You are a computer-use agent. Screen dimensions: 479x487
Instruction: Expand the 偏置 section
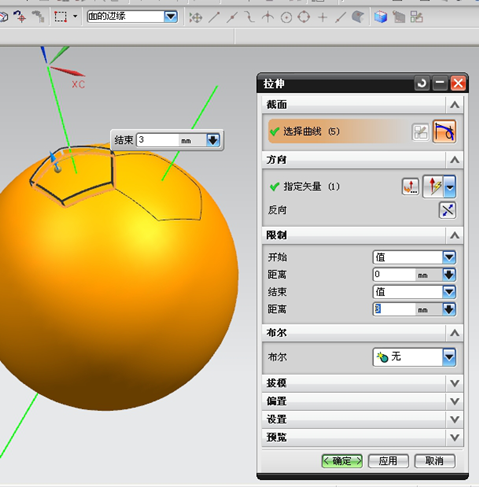coord(363,401)
